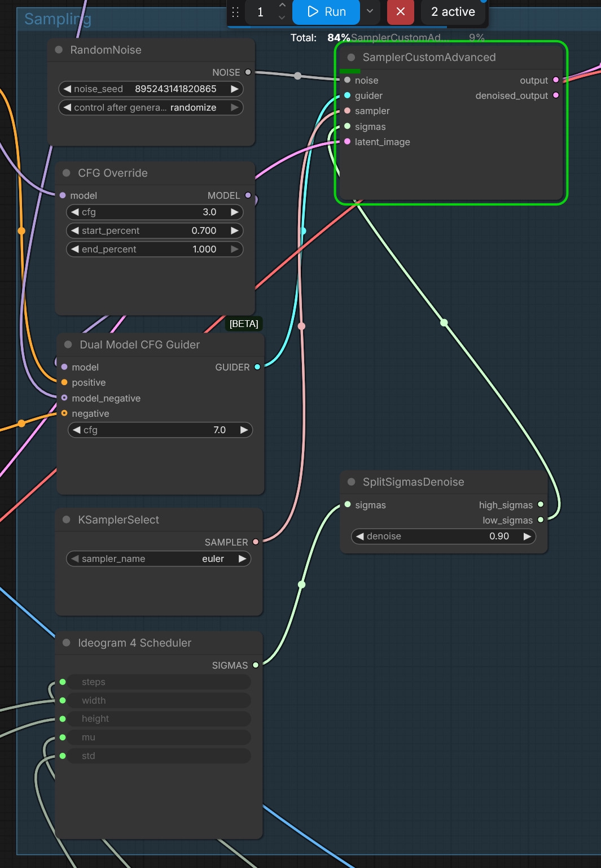
Task: Decrease start_percent with left arrow
Action: click(75, 230)
